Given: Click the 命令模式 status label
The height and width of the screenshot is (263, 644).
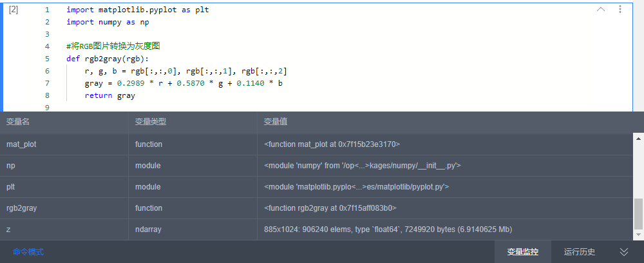Looking at the screenshot, I should [x=28, y=252].
